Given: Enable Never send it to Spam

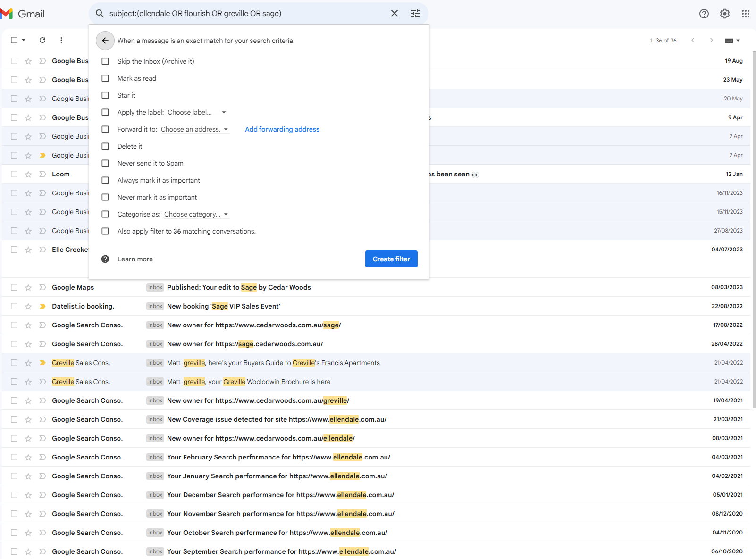Looking at the screenshot, I should coord(105,163).
